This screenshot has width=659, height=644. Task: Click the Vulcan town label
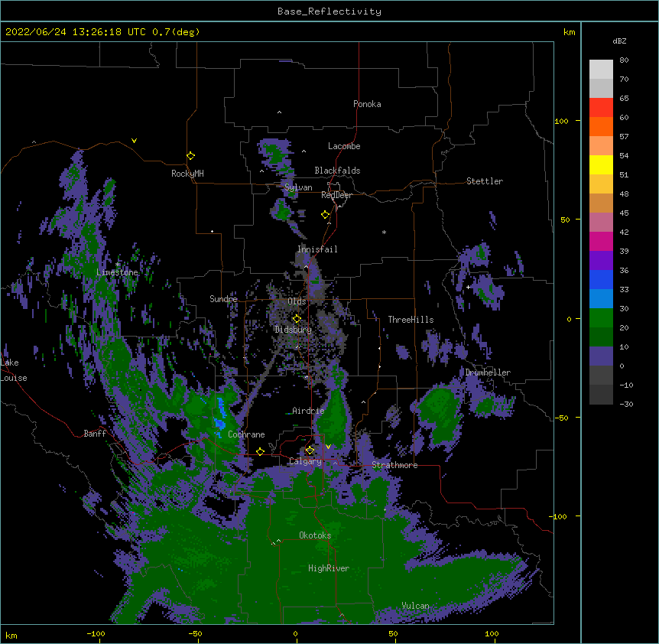click(415, 606)
